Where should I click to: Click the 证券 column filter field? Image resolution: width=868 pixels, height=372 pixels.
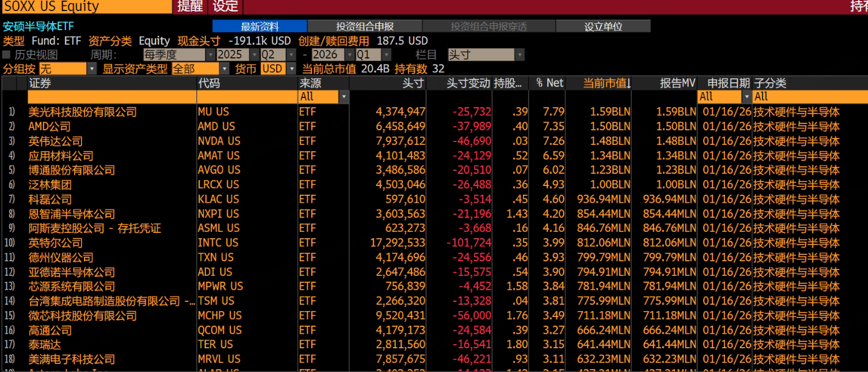click(x=112, y=97)
